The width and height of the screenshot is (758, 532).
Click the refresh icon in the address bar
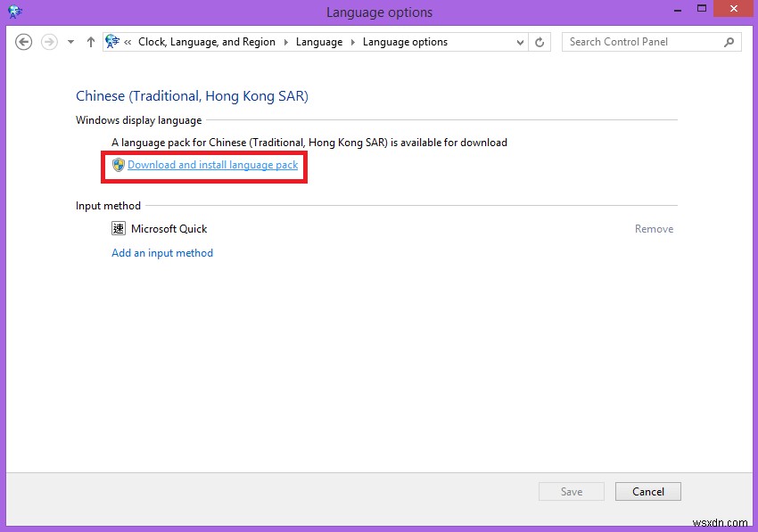pos(540,42)
